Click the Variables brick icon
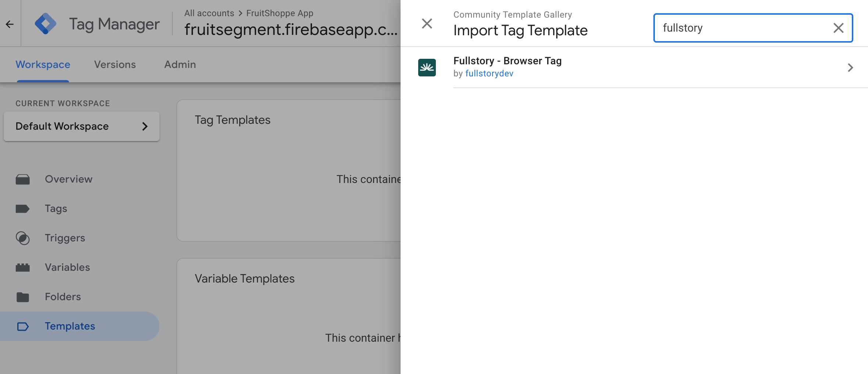The width and height of the screenshot is (868, 374). click(23, 267)
